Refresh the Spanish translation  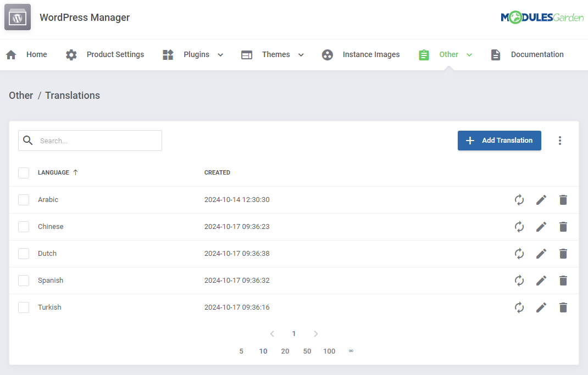519,281
